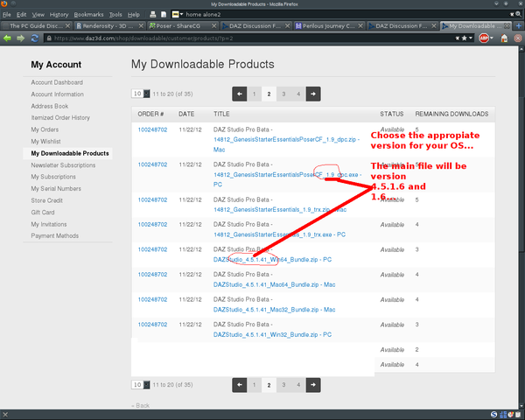Open top items-per-page dropdown showing 10

tap(141, 94)
